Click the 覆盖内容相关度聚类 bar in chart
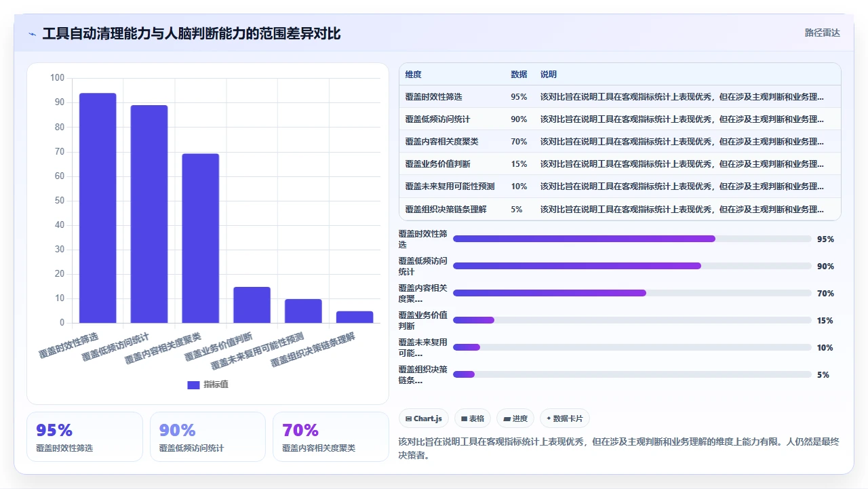The height and width of the screenshot is (489, 868). pos(201,238)
